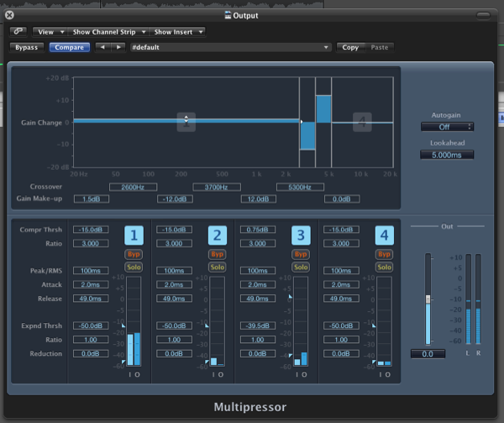This screenshot has height=423, width=504.
Task: Click band 1 handle in gain graph
Action: (186, 122)
